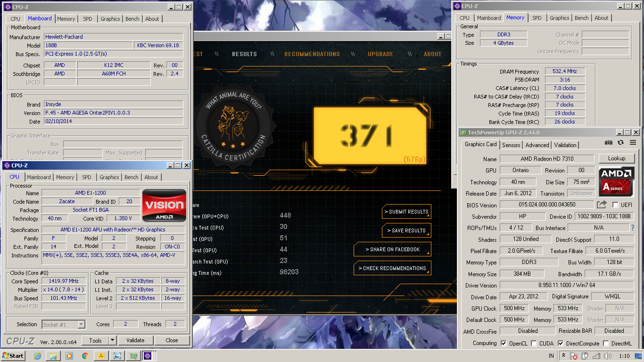Toggle the DirectCompute checkbox

point(561,343)
